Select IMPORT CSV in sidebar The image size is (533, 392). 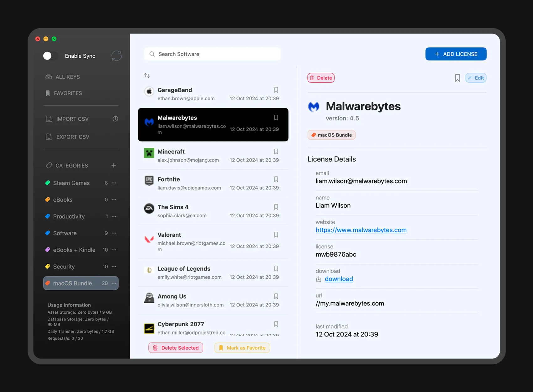(67, 119)
